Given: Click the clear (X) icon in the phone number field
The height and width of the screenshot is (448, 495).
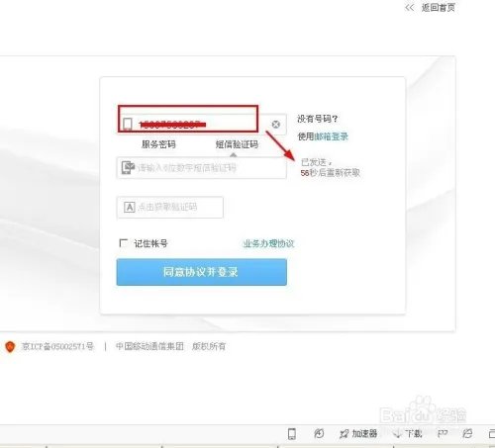Looking at the screenshot, I should point(275,125).
